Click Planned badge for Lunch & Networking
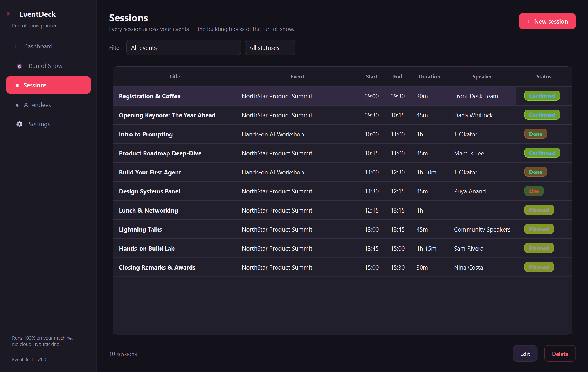The width and height of the screenshot is (588, 372). click(539, 210)
